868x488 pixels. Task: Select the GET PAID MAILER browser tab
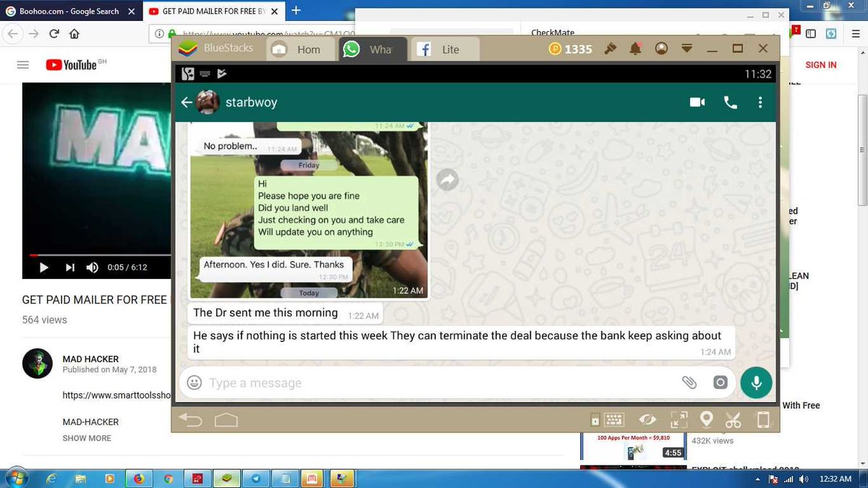(x=215, y=11)
